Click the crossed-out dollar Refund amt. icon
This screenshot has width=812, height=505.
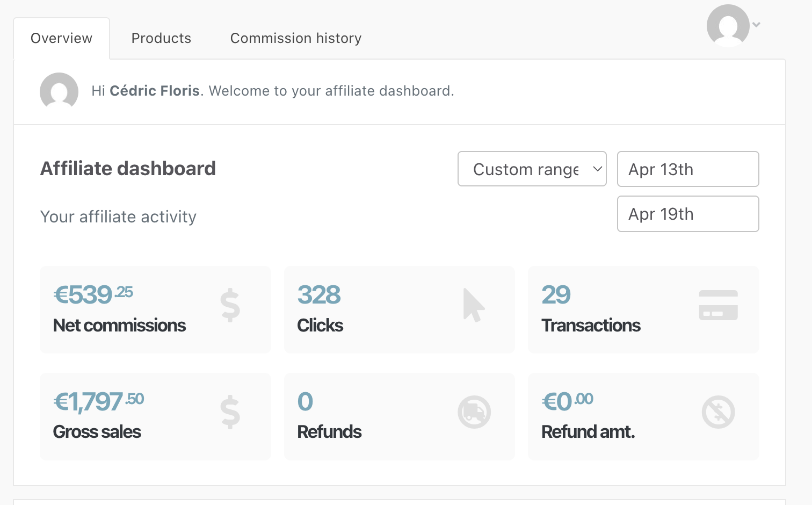click(x=718, y=412)
